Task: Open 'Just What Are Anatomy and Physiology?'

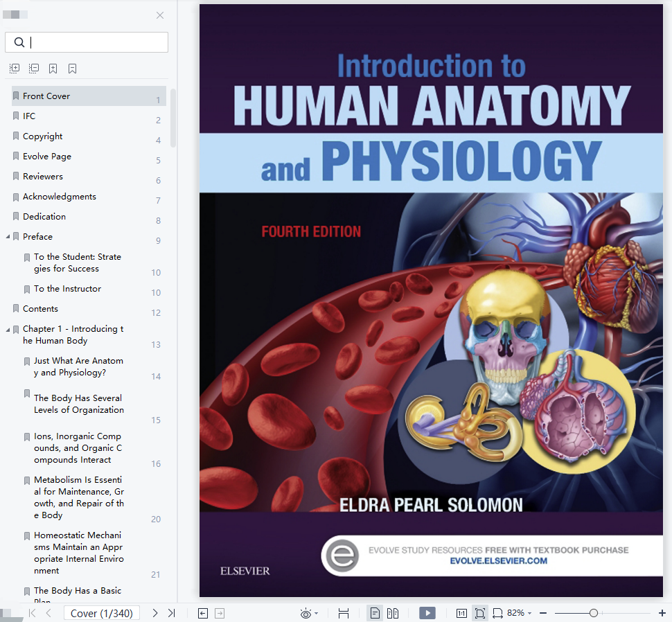Action: click(x=78, y=366)
